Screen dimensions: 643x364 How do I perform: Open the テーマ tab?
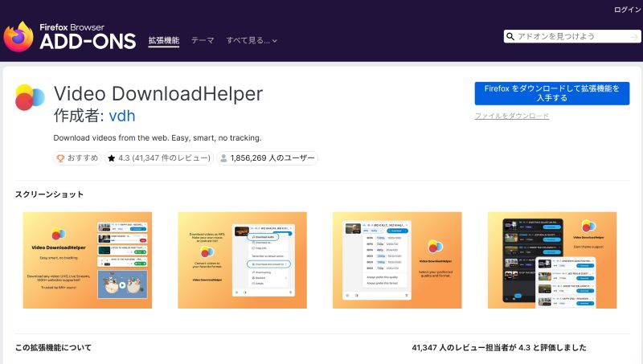coord(203,41)
